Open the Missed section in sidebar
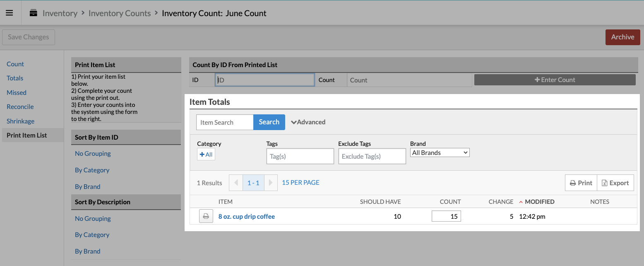Screen dimensions: 644x266 (x=17, y=92)
